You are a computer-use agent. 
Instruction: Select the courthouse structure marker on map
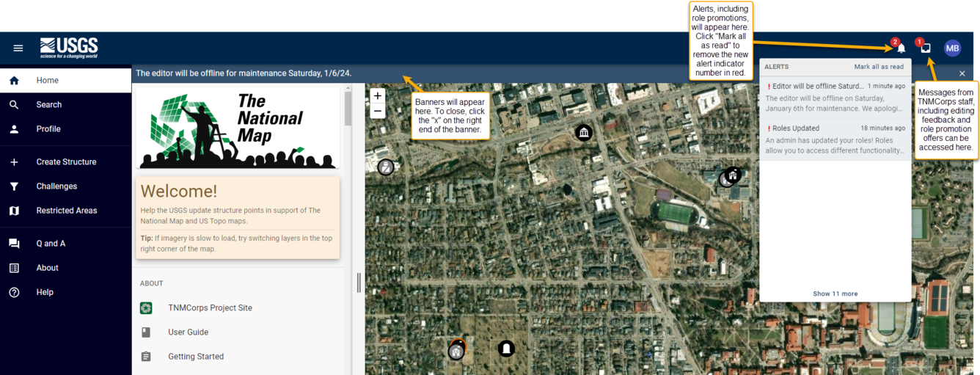[584, 133]
